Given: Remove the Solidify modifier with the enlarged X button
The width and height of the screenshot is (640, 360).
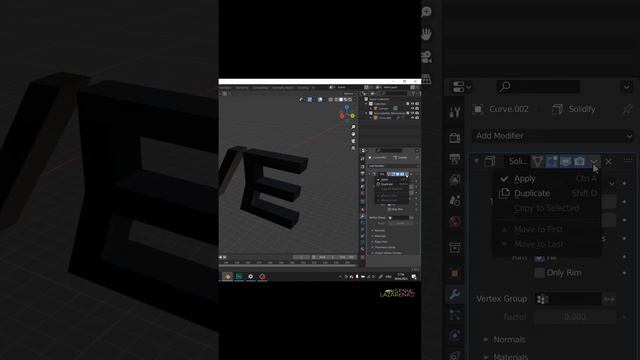Looking at the screenshot, I should pos(609,162).
